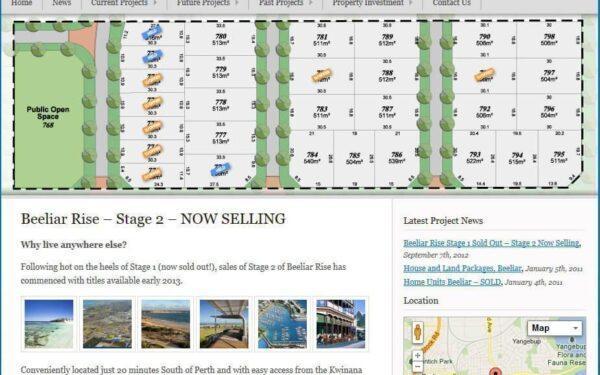Open the marina aerial photo thumbnail
The image size is (600, 375).
[x=282, y=324]
